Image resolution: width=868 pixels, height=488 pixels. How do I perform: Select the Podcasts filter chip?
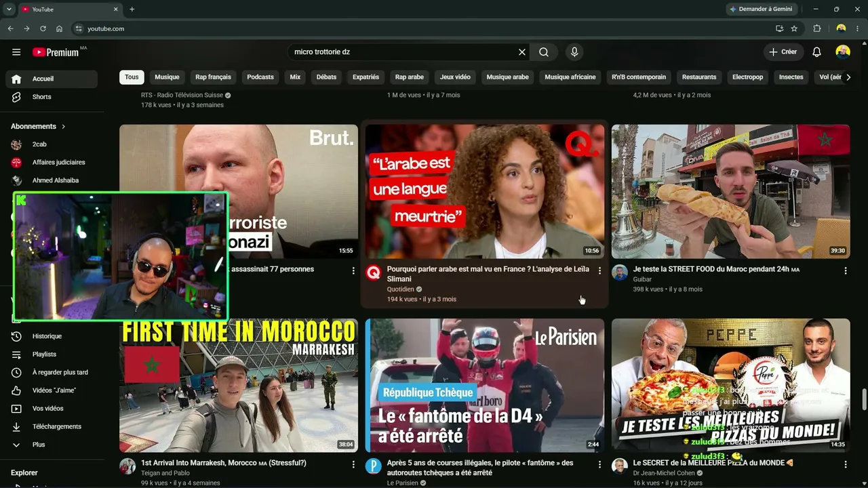pyautogui.click(x=260, y=77)
